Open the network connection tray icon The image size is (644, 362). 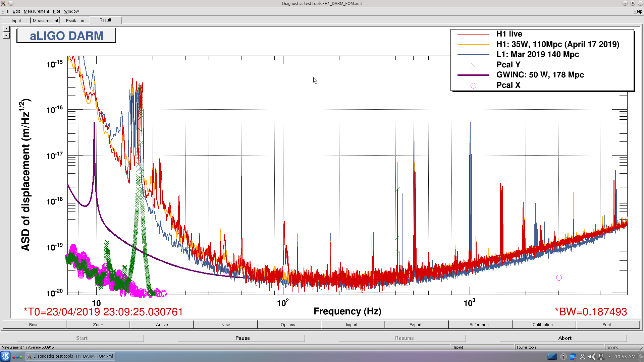point(601,357)
